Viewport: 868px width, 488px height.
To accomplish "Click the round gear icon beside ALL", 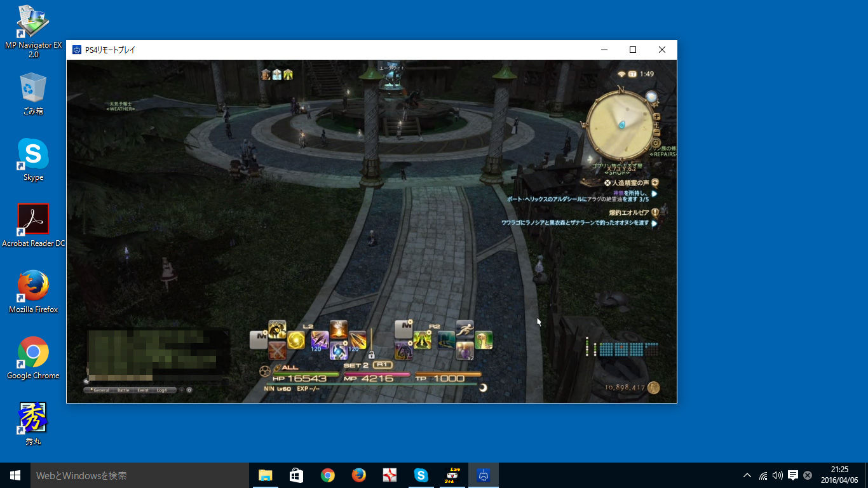I will (x=264, y=370).
